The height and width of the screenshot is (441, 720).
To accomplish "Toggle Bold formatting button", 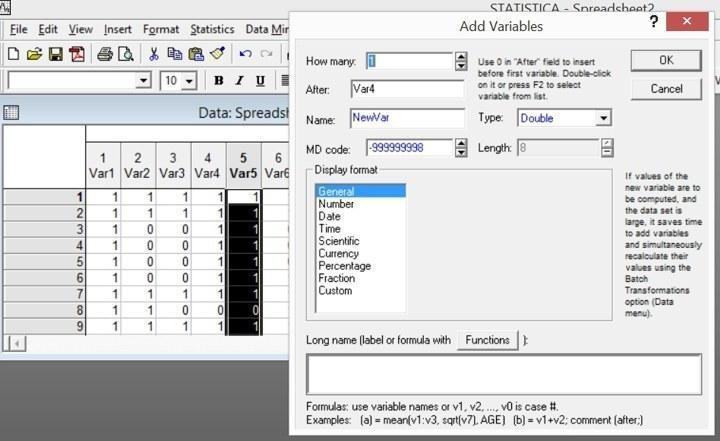I will pyautogui.click(x=219, y=81).
